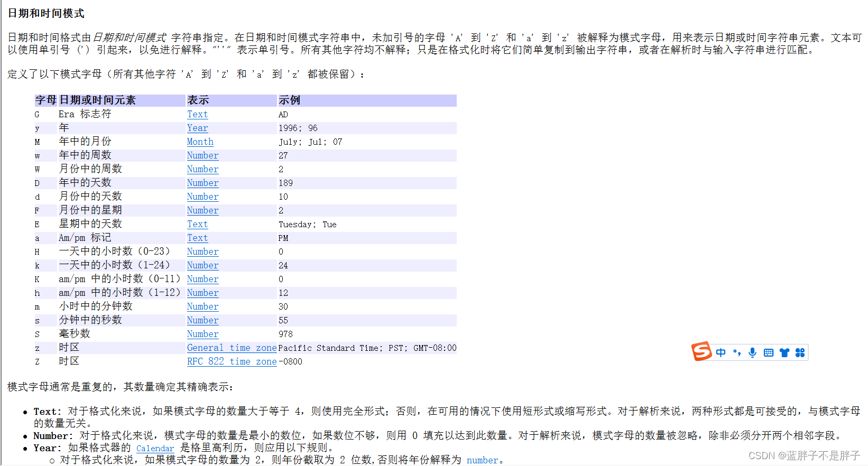Click the Number link for hours 0-23
The width and height of the screenshot is (868, 466).
point(202,251)
